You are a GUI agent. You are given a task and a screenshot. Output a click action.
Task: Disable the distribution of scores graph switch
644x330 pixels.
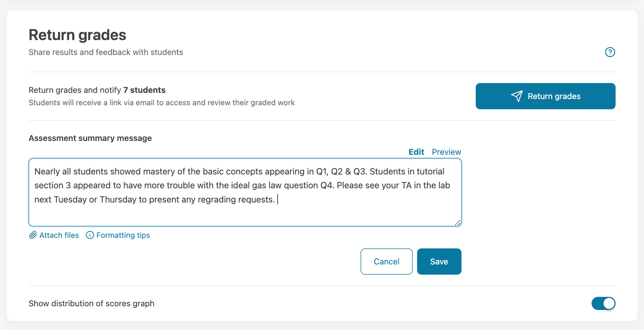coord(603,303)
